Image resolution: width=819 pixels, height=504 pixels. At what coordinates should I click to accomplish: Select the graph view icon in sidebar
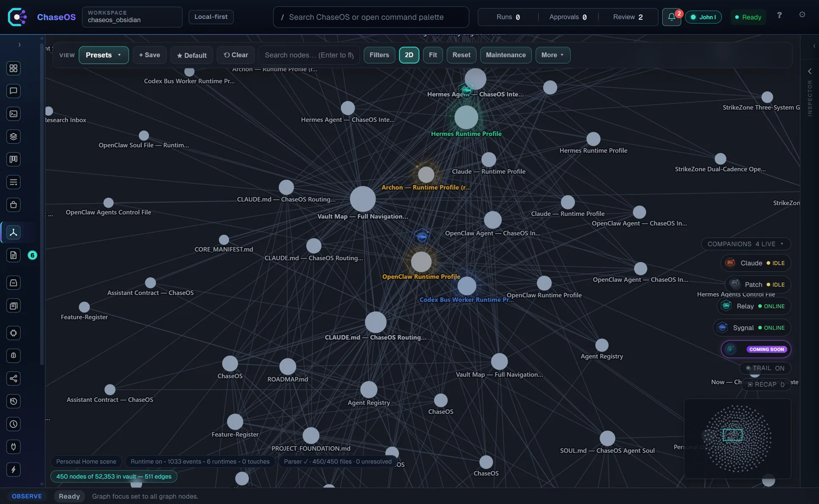point(13,232)
